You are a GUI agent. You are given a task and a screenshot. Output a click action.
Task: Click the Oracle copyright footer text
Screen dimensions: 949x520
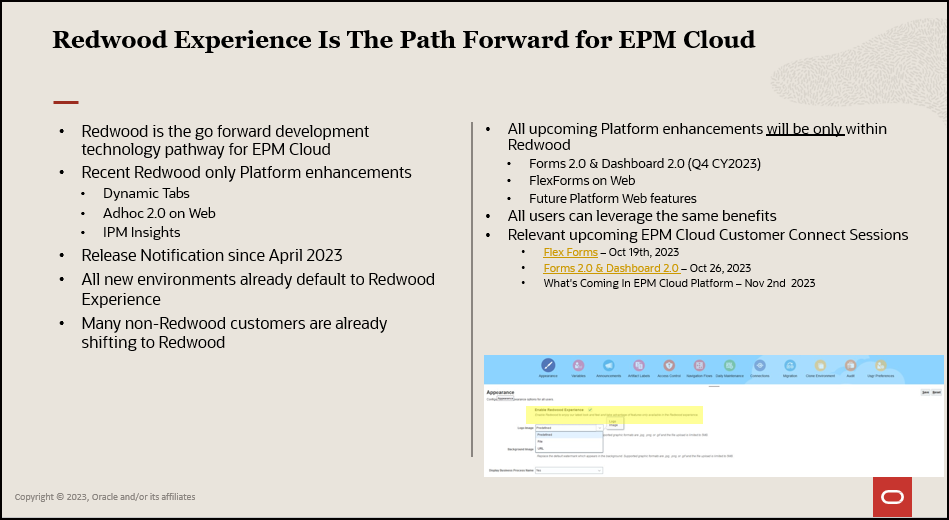tap(105, 496)
